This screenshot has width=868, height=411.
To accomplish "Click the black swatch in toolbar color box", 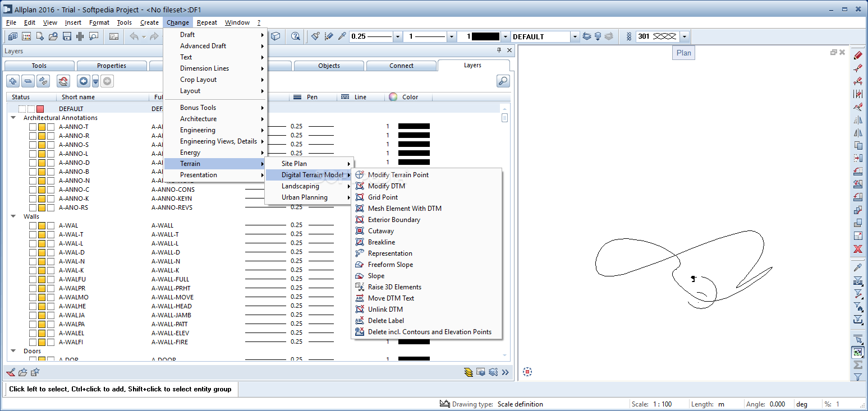I will point(486,36).
